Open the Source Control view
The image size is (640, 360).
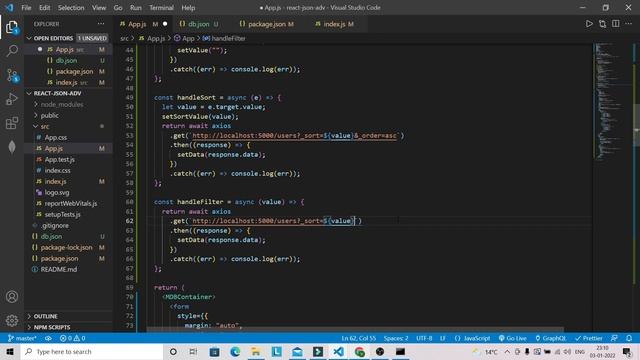pyautogui.click(x=12, y=76)
